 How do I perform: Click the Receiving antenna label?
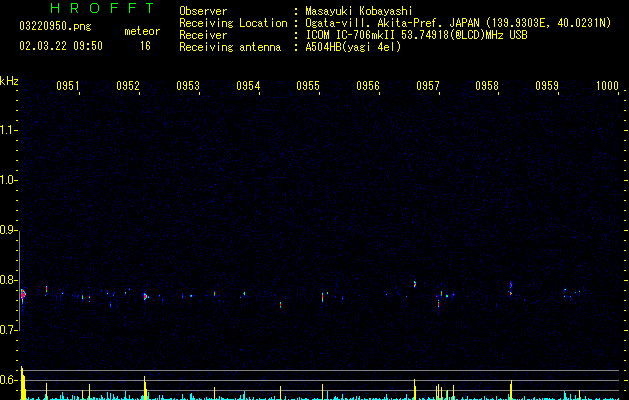click(x=230, y=47)
